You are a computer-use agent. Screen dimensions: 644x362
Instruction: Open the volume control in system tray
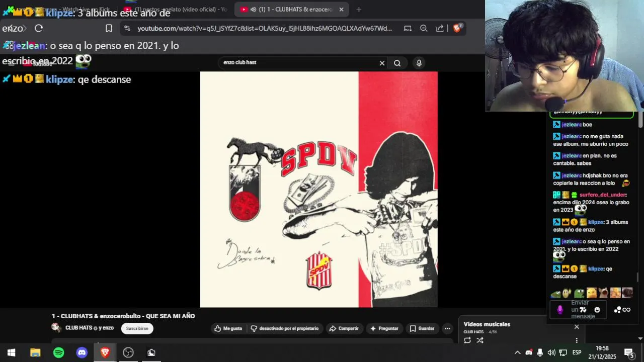[551, 352]
